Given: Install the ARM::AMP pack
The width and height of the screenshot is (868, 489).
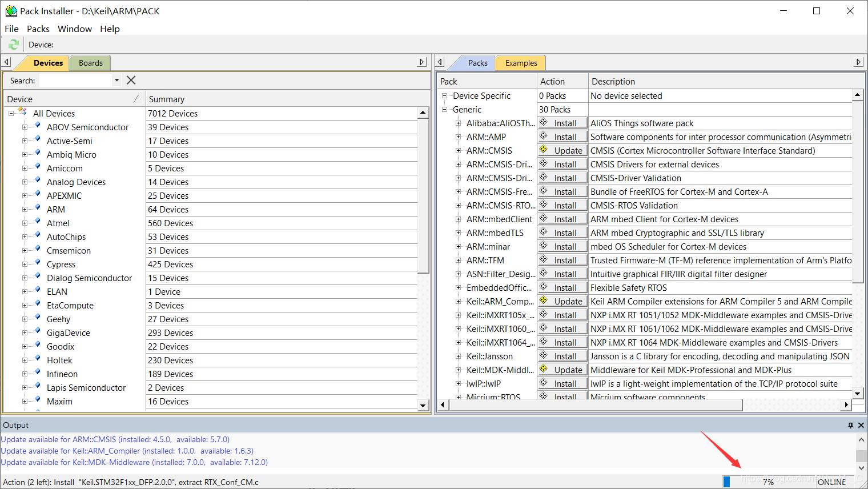Looking at the screenshot, I should click(x=562, y=137).
